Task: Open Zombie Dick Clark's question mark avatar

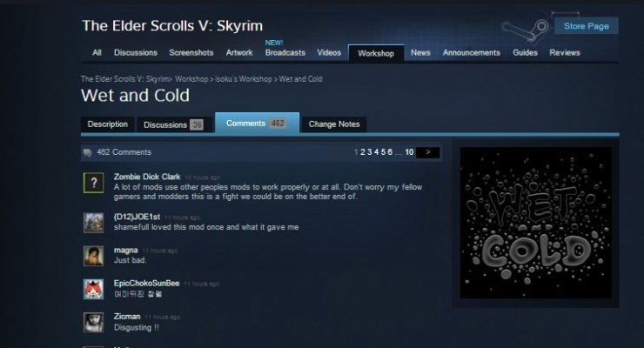Action: click(94, 183)
